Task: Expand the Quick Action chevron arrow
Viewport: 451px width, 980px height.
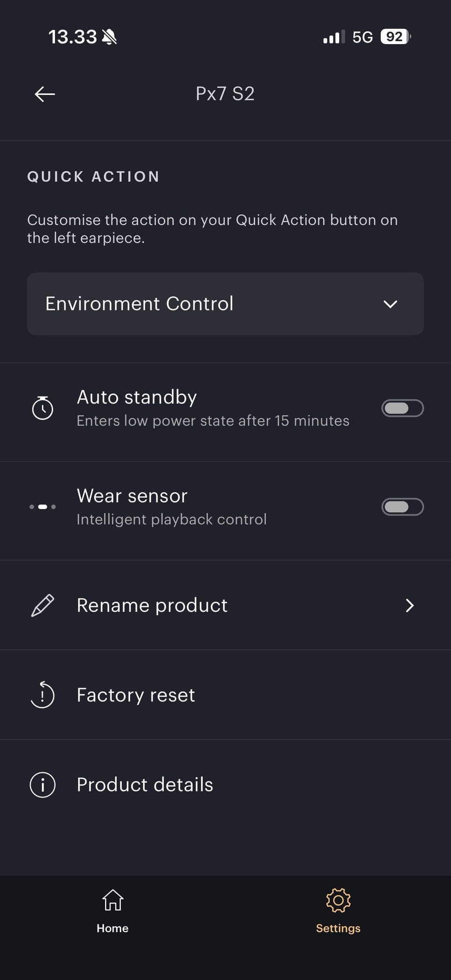Action: 390,304
